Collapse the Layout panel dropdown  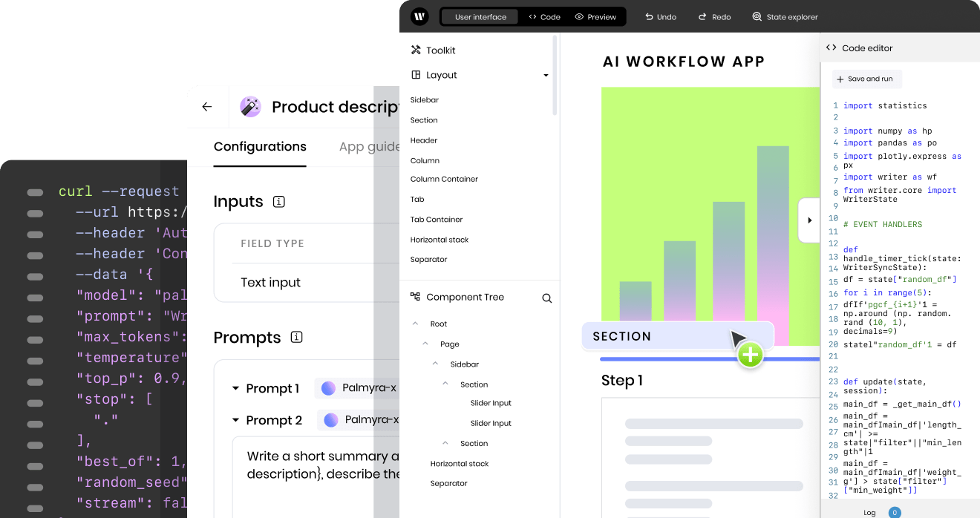click(x=546, y=75)
